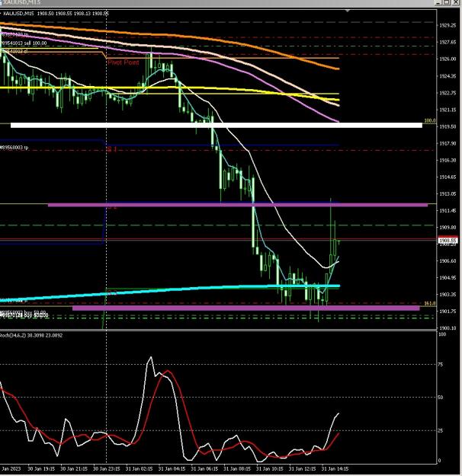
Task: Click the 1919.50 price scale value
Action: [448, 126]
